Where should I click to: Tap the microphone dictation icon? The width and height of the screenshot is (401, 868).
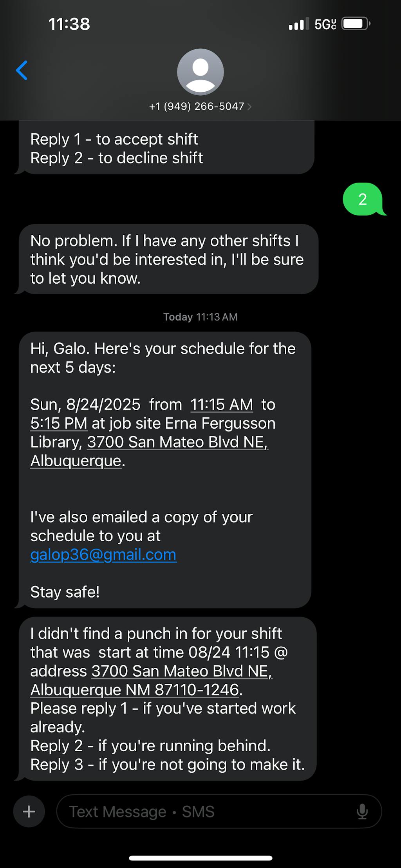tap(362, 811)
